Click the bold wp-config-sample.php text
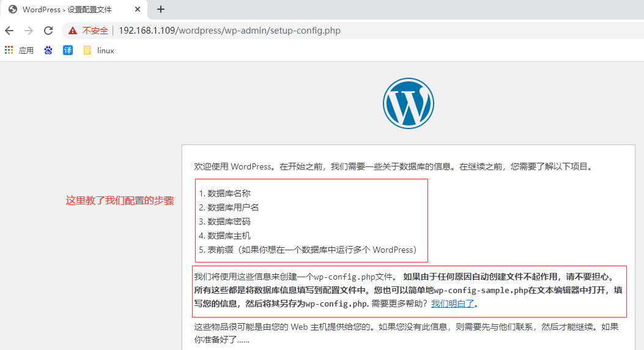The image size is (644, 350). tap(481, 291)
